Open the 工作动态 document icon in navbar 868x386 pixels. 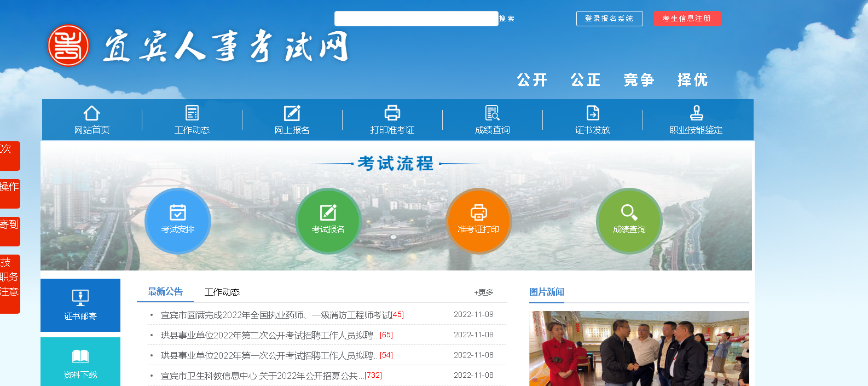pyautogui.click(x=192, y=113)
